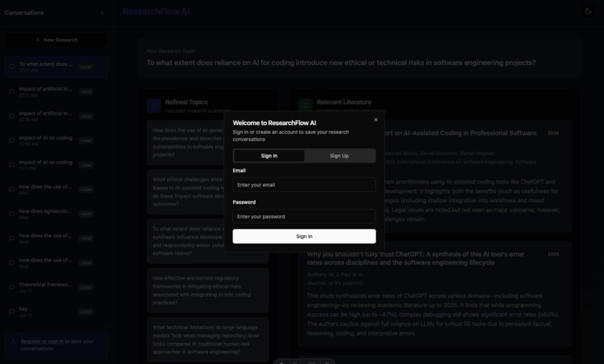Viewport: 604px width, 364px height.
Task: Focus the 'Enter your email' field
Action: click(x=304, y=185)
